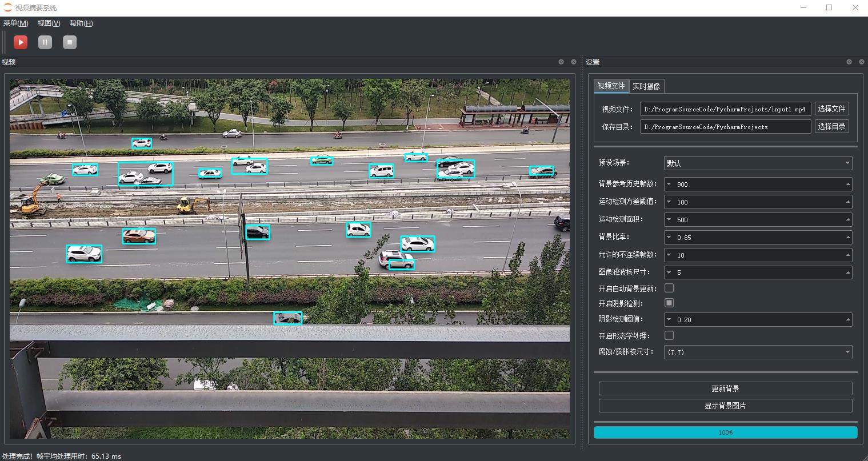Enable the 开启形态学处理 checkbox
Viewport: 868px width, 461px height.
tap(669, 335)
